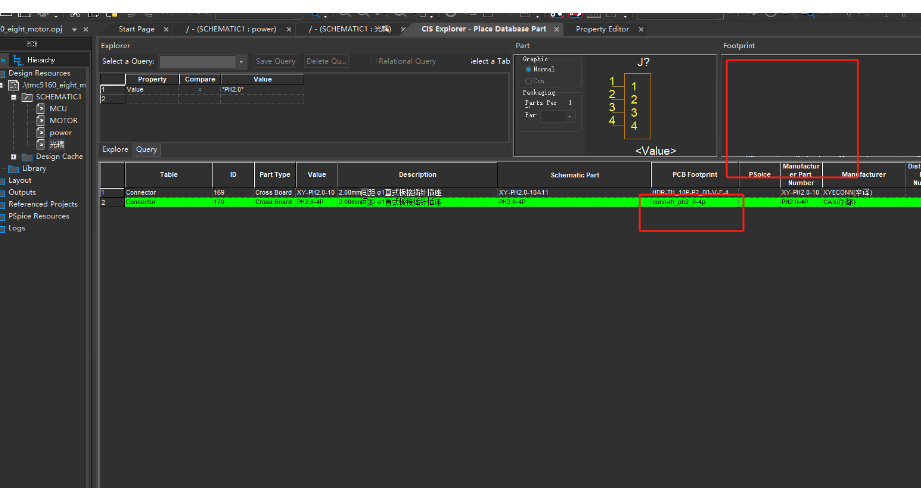This screenshot has height=488, width=921.
Task: Close the CIS Explorer tab
Action: coord(556,29)
